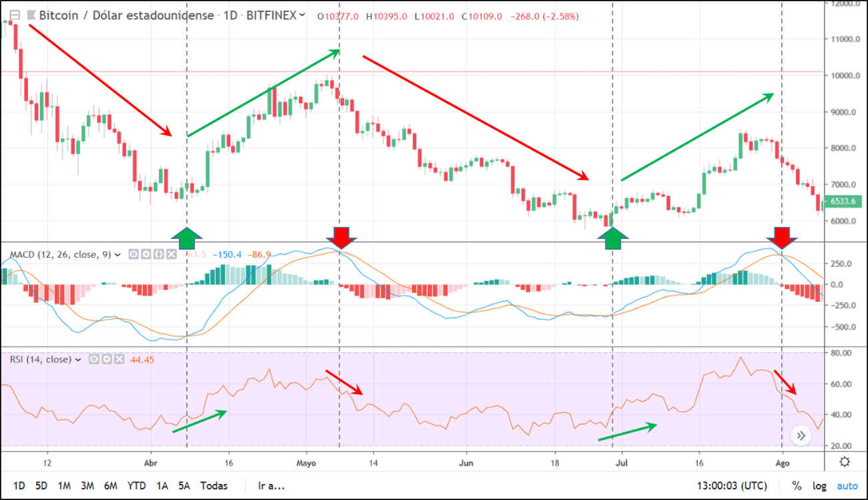This screenshot has height=500, width=868.
Task: Open RSI settings gear icon
Action: (x=106, y=359)
